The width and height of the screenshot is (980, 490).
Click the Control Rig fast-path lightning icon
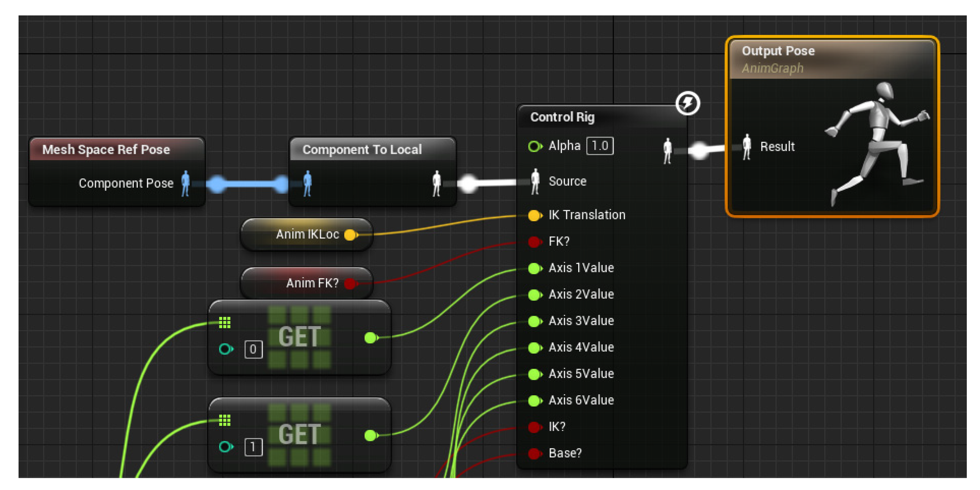pos(687,103)
